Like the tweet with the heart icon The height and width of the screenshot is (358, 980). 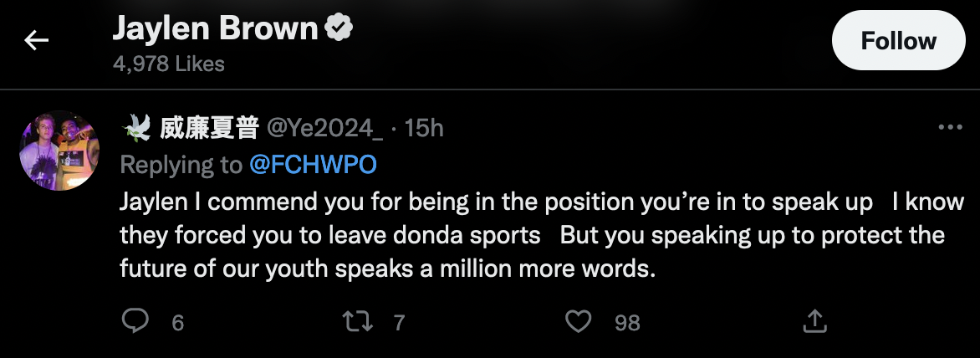tap(579, 321)
